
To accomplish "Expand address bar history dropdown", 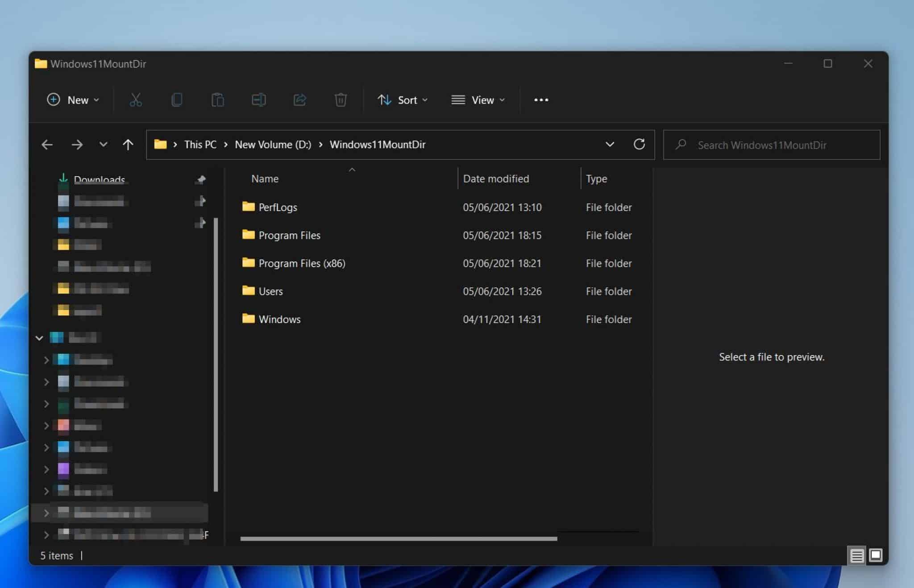I will tap(610, 145).
